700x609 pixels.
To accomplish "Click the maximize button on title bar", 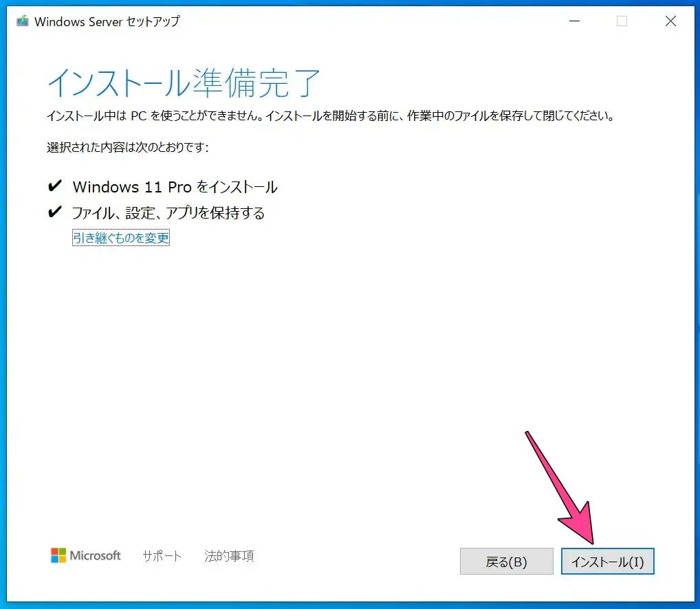I will click(x=622, y=21).
